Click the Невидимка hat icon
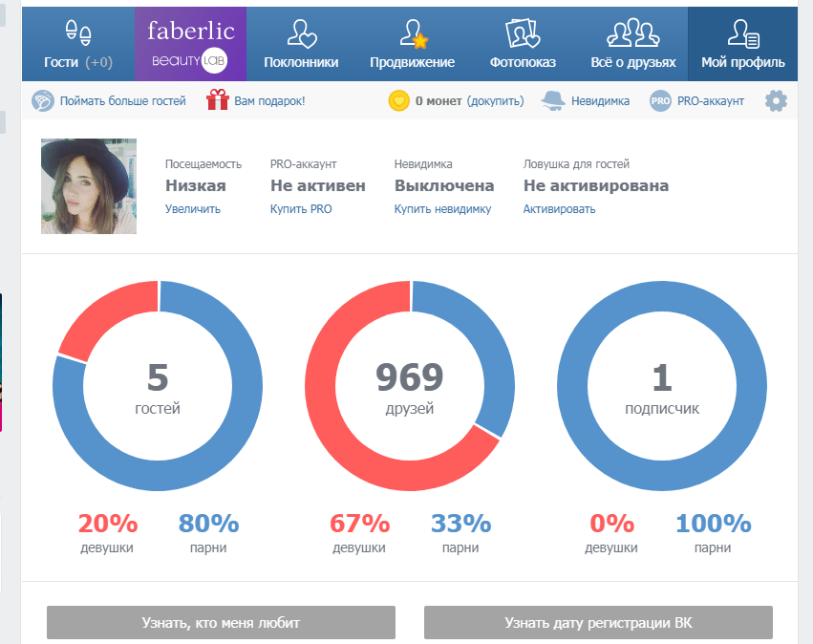This screenshot has height=644, width=813. coord(553,100)
